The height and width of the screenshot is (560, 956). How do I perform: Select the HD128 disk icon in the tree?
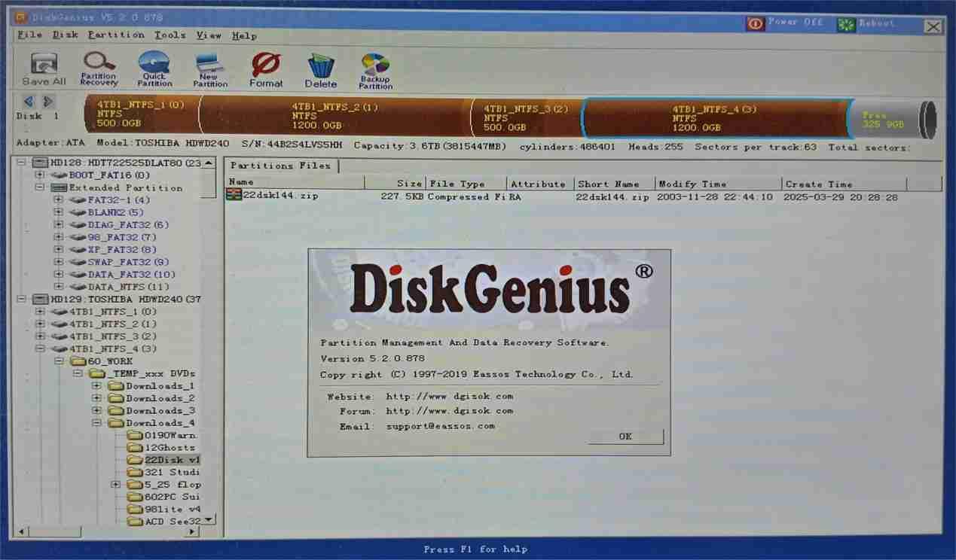coord(40,163)
